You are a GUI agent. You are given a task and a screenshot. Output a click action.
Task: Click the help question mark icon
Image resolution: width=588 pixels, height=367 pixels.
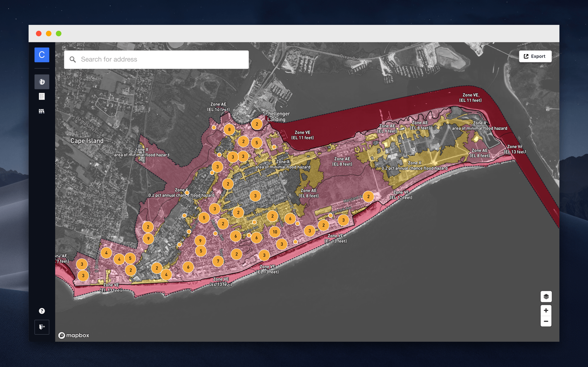(42, 311)
